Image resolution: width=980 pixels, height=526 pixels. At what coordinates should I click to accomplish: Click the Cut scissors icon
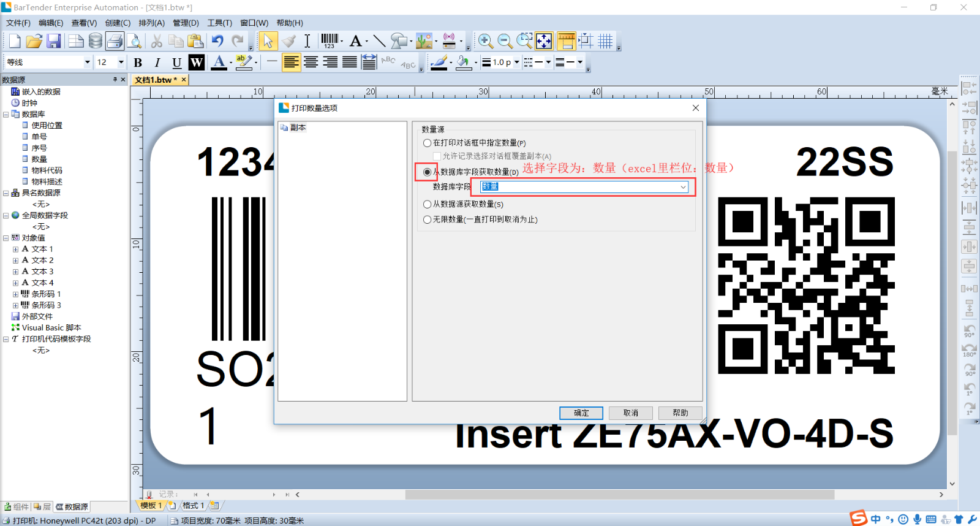point(157,41)
